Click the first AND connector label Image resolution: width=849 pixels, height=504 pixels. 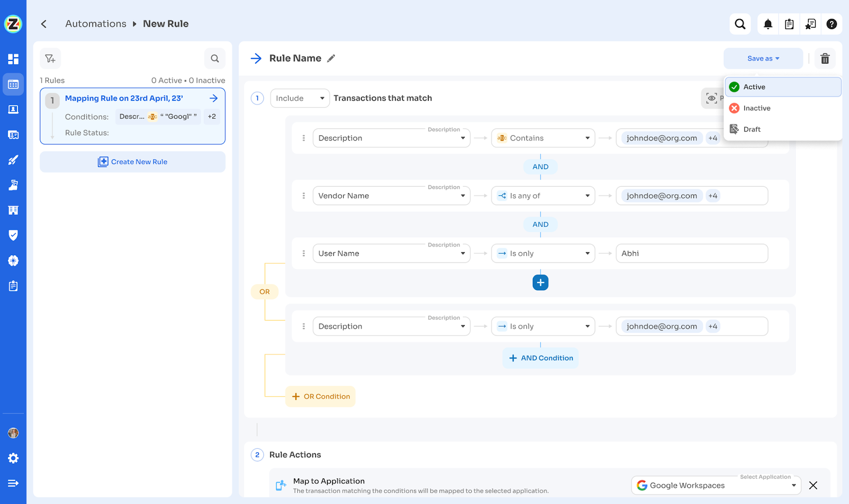pos(540,167)
